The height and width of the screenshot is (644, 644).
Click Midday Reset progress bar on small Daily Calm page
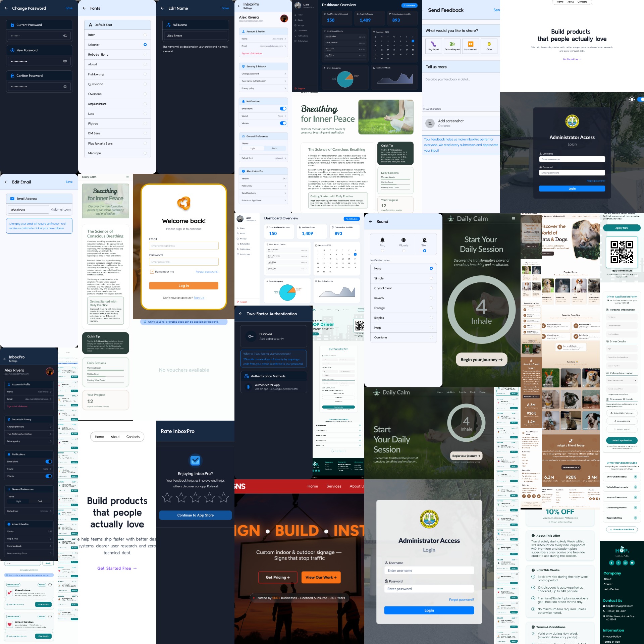point(105,376)
